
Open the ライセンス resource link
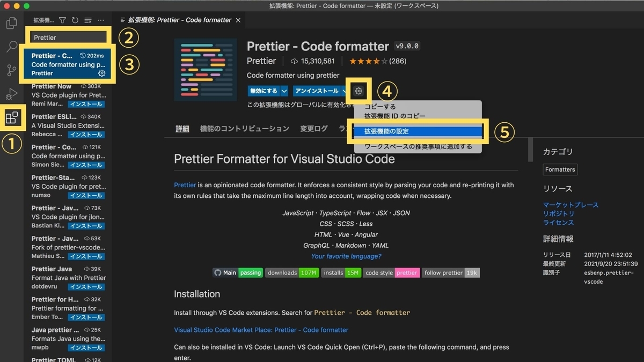coord(559,223)
